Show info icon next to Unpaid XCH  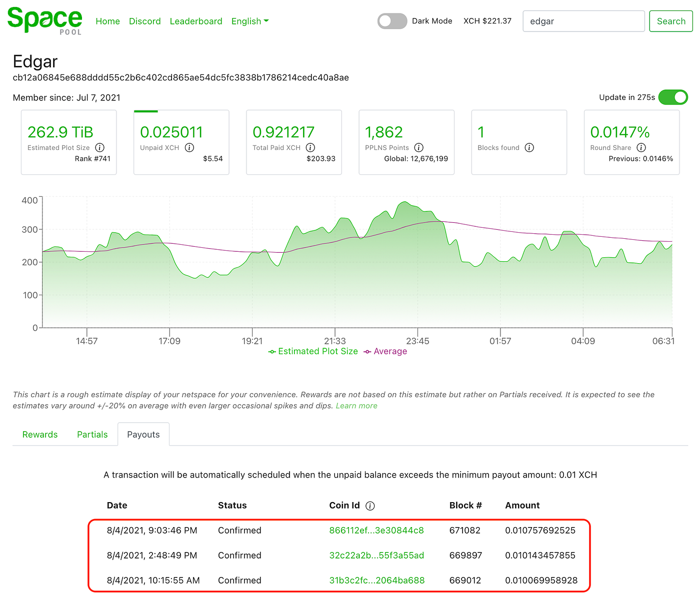[189, 147]
